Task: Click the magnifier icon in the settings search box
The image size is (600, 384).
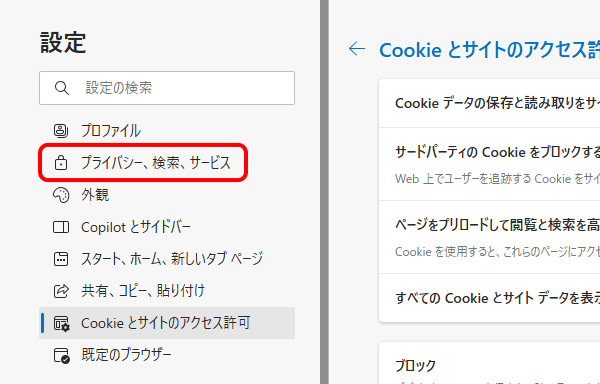Action: coord(62,88)
